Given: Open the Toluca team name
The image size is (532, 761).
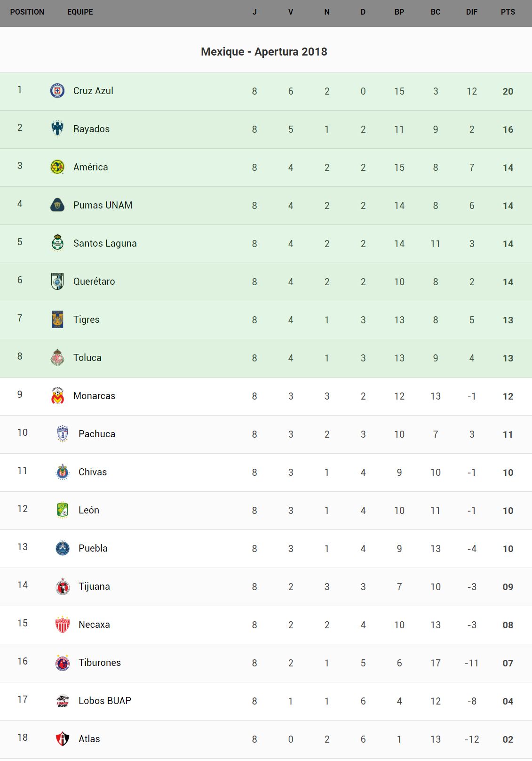Looking at the screenshot, I should [87, 358].
